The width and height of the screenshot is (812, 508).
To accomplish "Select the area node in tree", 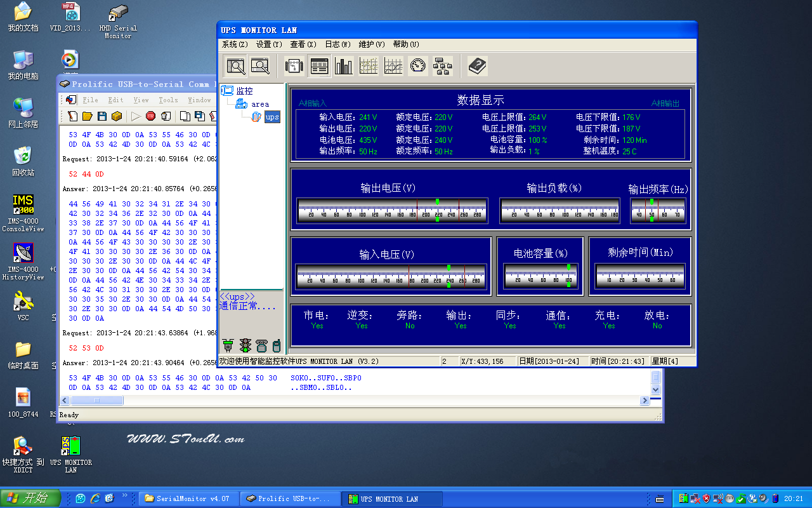I will coord(259,104).
